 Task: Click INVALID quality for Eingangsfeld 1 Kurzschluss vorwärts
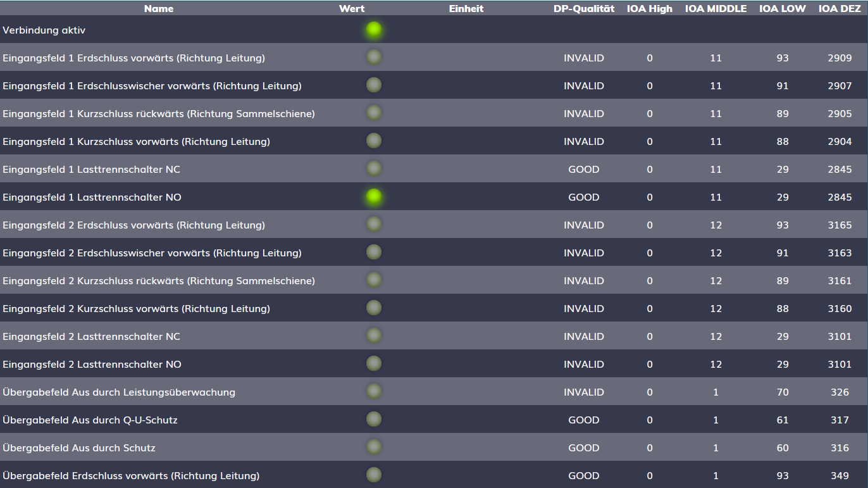coord(583,142)
